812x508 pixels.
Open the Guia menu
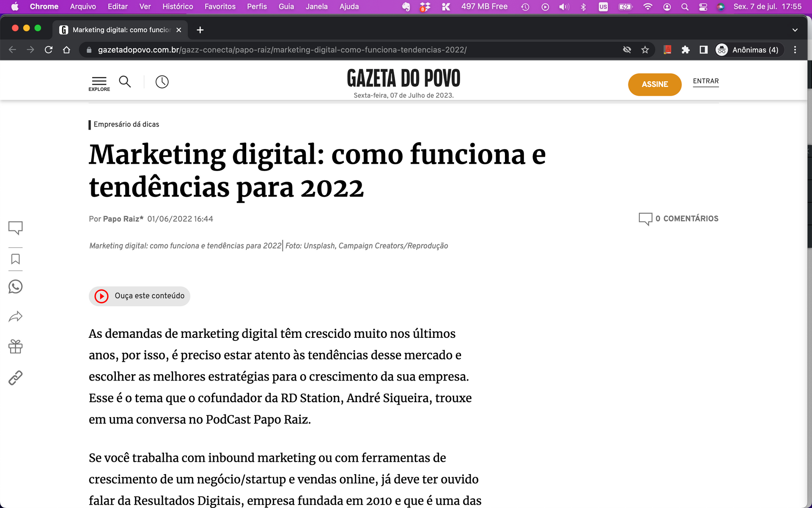point(286,6)
